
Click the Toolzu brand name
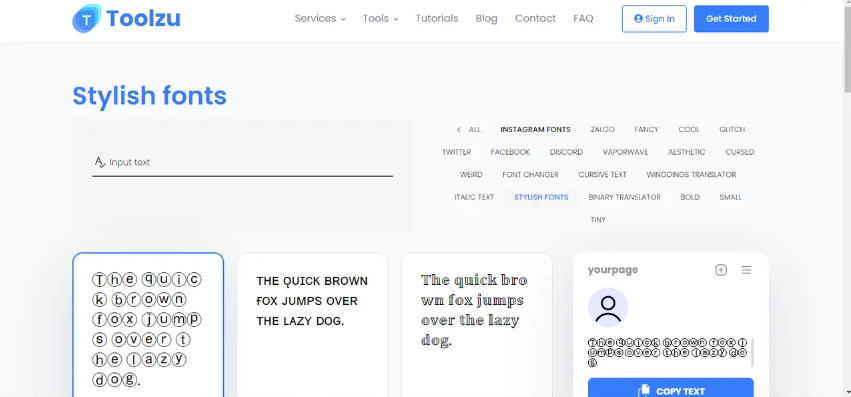[x=144, y=18]
